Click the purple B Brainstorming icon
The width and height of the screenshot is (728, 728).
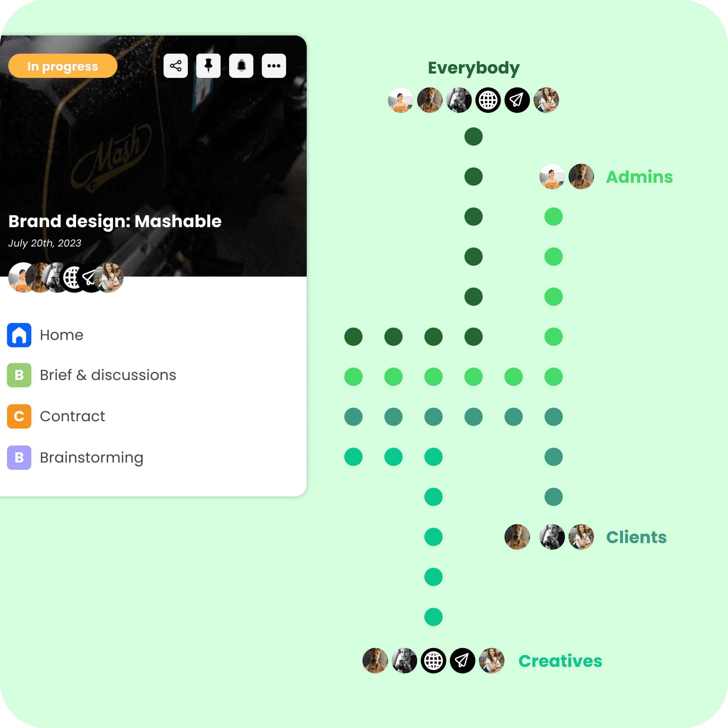19,458
